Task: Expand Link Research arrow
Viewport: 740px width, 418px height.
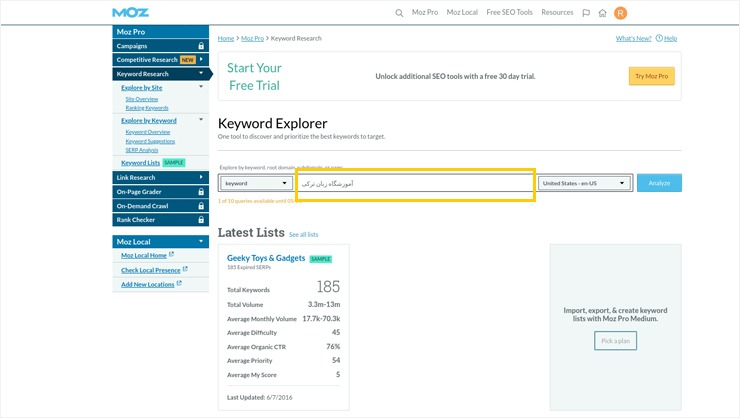Action: pos(202,177)
